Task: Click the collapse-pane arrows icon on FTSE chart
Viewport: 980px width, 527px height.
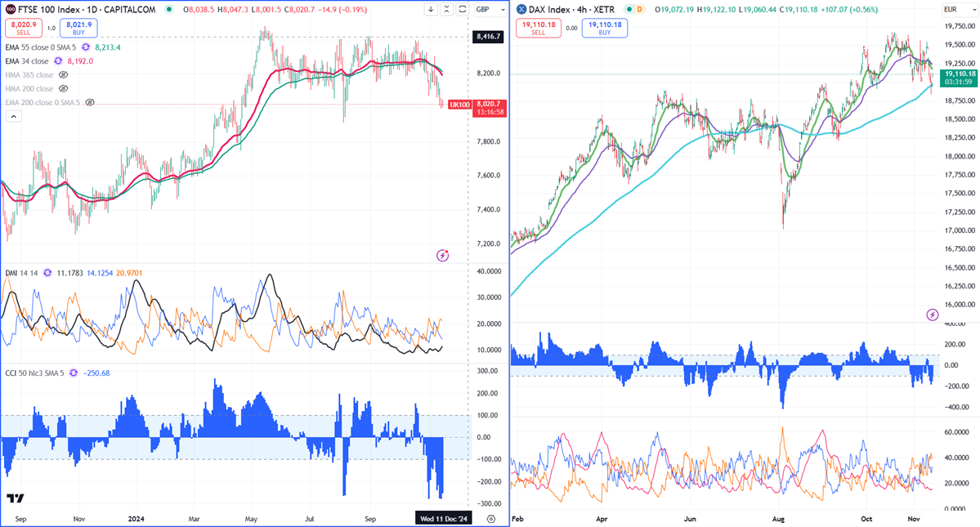Action: click(x=446, y=9)
